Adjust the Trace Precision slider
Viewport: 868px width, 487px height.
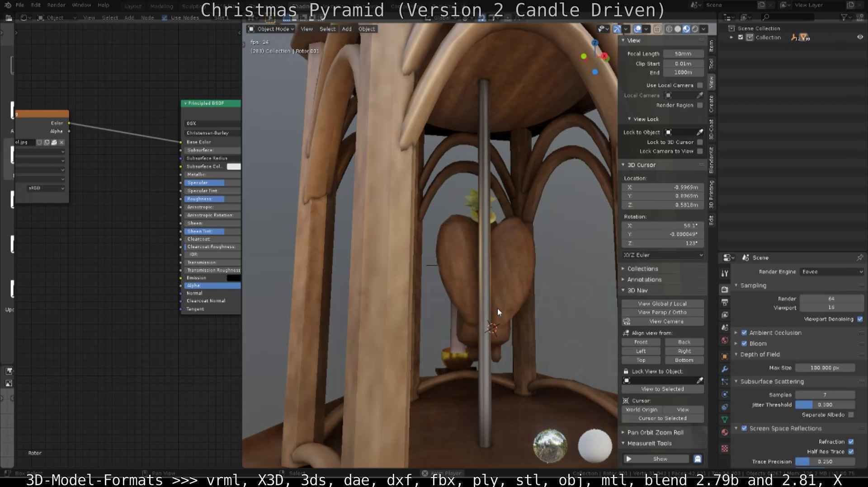(x=825, y=462)
